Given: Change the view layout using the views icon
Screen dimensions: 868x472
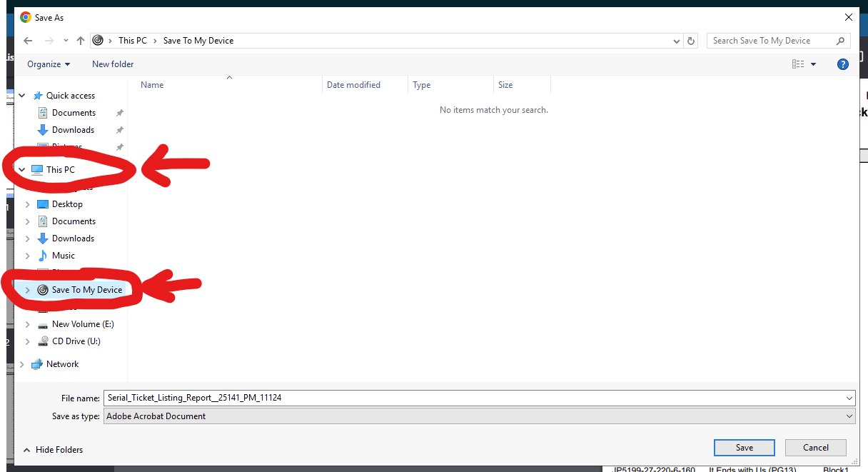Looking at the screenshot, I should 797,64.
